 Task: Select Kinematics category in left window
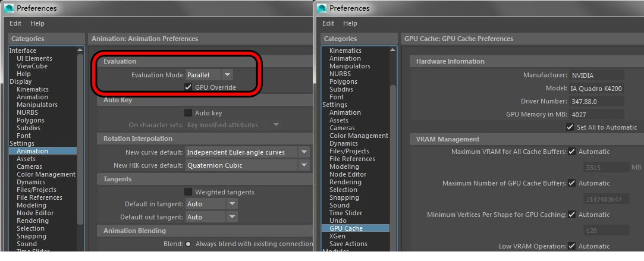coord(33,89)
